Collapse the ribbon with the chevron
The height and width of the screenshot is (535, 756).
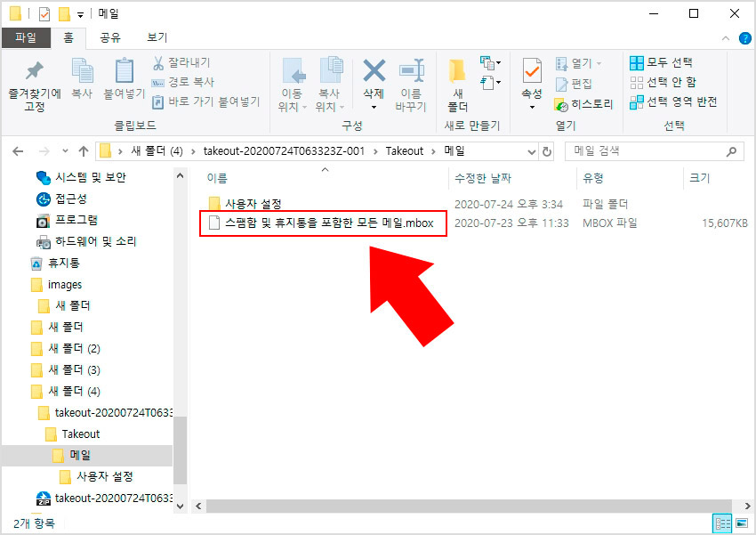(725, 38)
